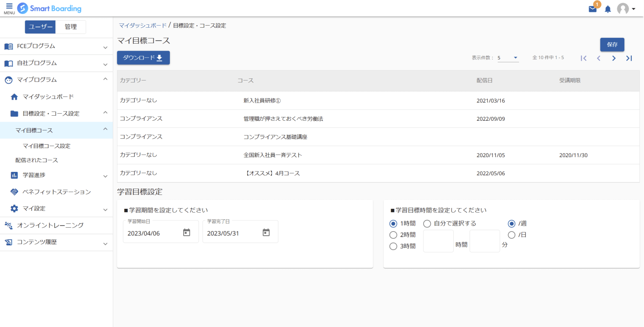Open ベネフィットステーション in the sidebar

coord(56,192)
